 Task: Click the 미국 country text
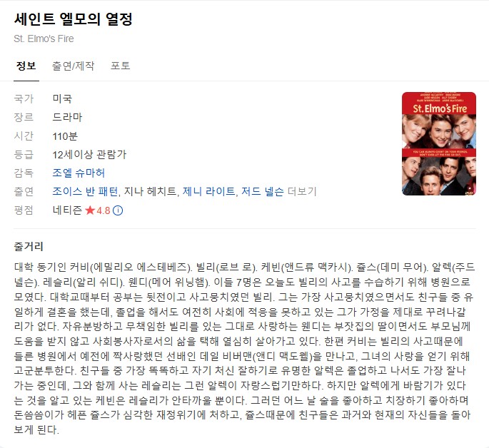62,98
